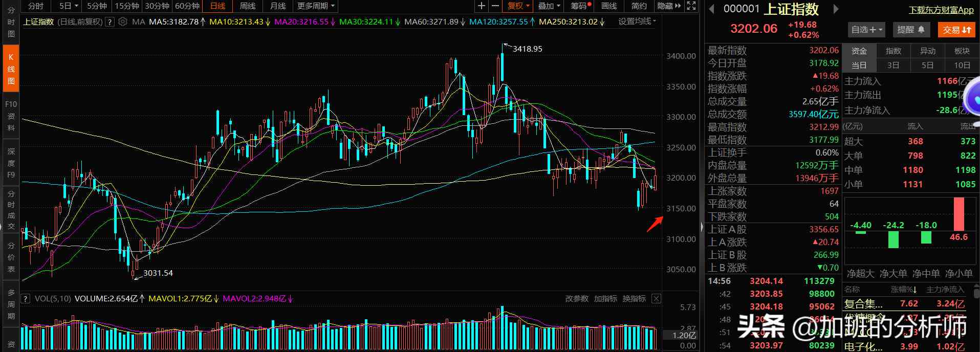Open 自选+ watchlist dropdown
This screenshot has height=352, width=980.
pyautogui.click(x=867, y=30)
